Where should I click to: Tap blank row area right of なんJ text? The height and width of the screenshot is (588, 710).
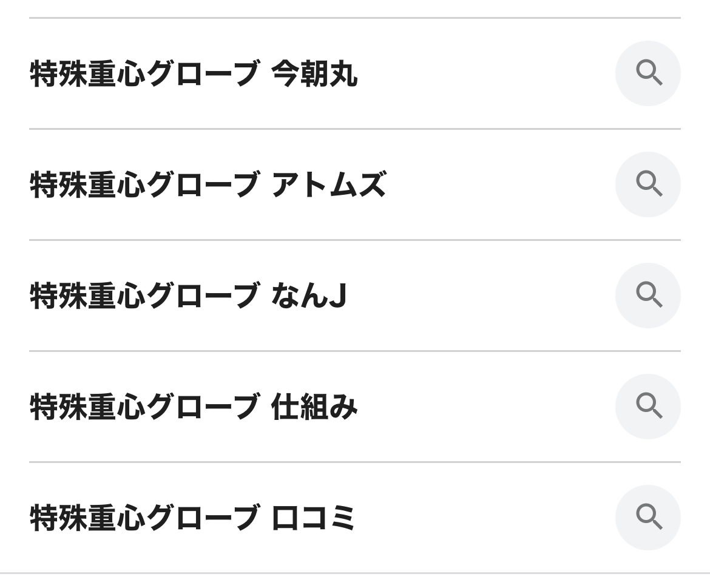[479, 296]
